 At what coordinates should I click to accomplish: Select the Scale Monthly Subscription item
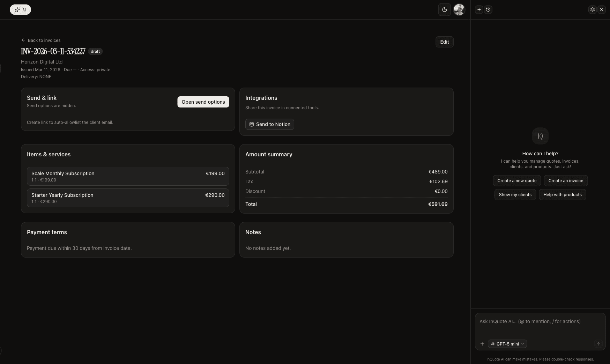128,176
